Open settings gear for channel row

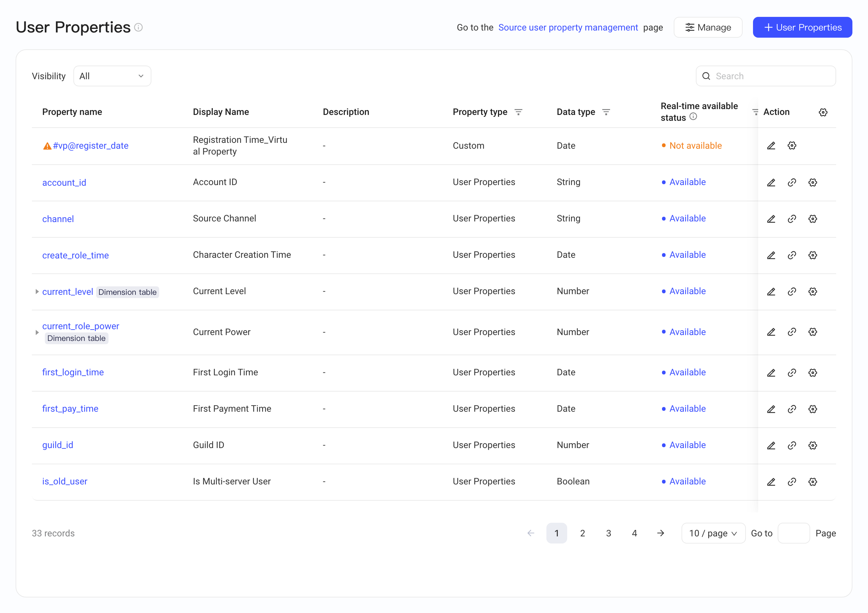[813, 219]
